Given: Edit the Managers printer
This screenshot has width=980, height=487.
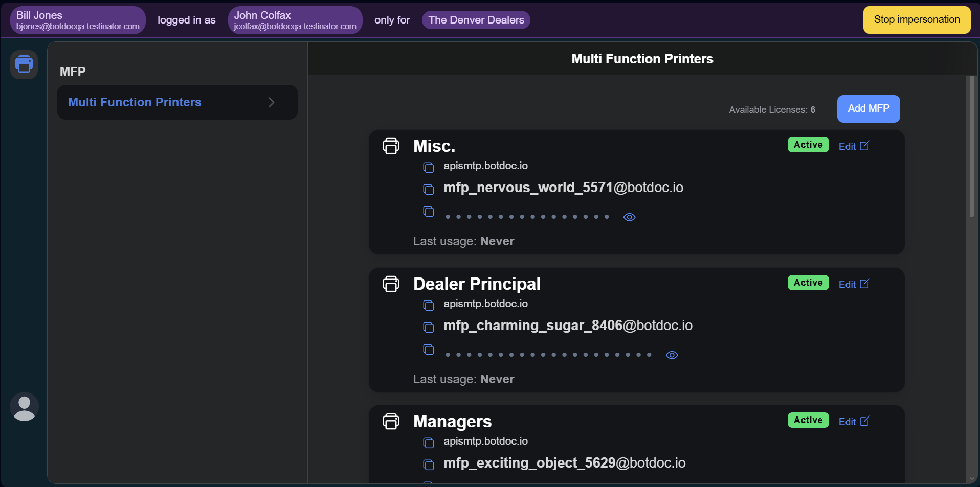Looking at the screenshot, I should [x=854, y=422].
